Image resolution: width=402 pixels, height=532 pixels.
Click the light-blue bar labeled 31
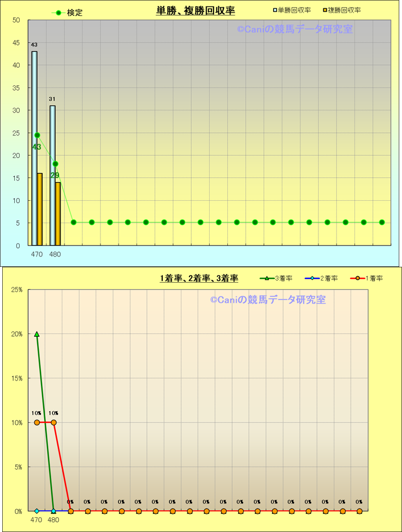click(x=52, y=175)
